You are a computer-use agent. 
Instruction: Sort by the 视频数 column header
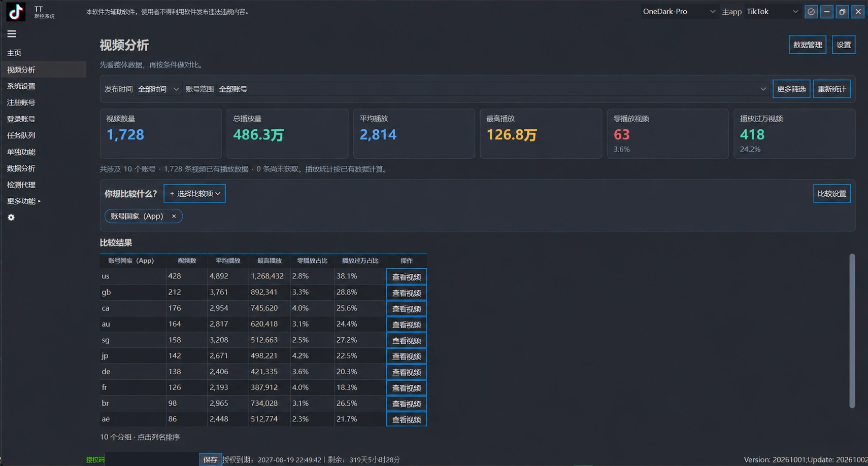pyautogui.click(x=187, y=261)
